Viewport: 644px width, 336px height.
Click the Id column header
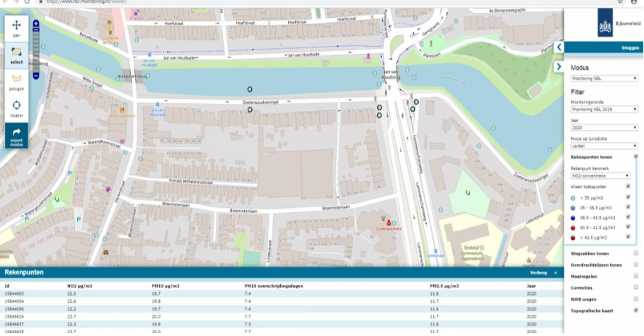[7, 286]
